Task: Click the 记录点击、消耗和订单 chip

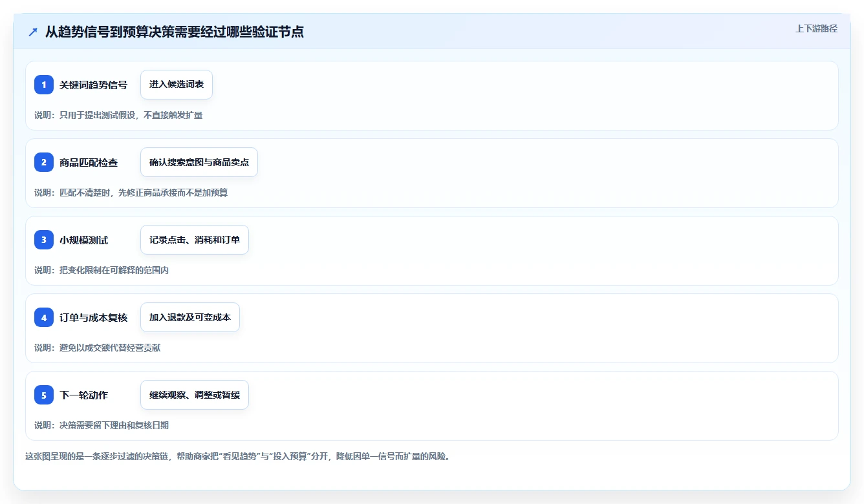Action: coord(195,240)
